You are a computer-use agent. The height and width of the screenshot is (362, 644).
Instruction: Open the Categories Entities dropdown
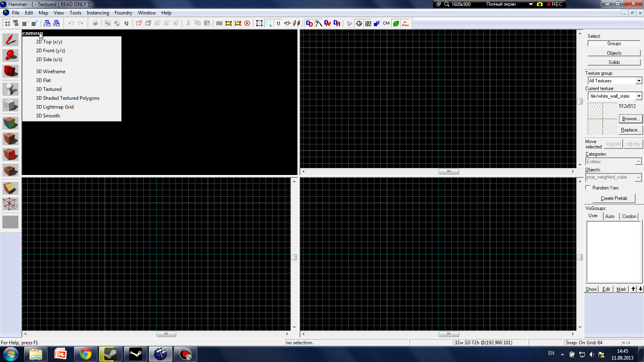pos(638,162)
